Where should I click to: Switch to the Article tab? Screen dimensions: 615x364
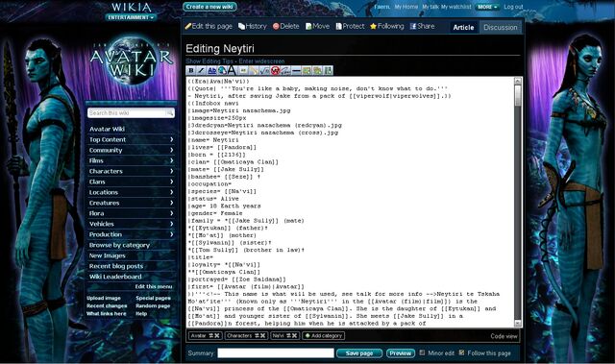(x=463, y=27)
